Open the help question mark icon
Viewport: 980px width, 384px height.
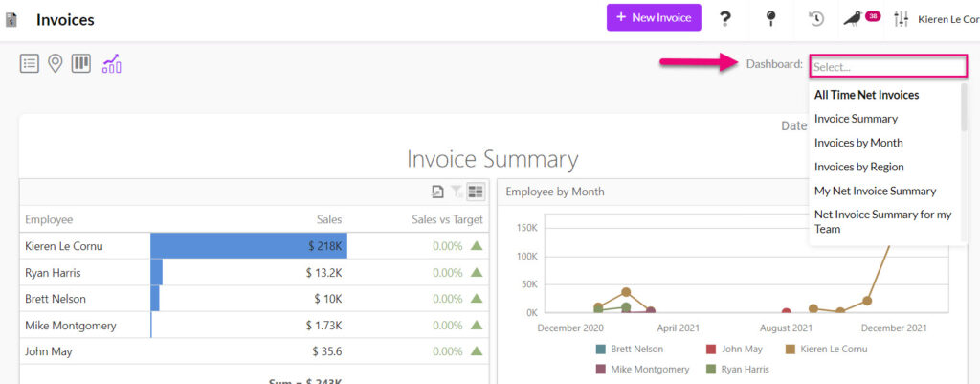[x=725, y=19]
